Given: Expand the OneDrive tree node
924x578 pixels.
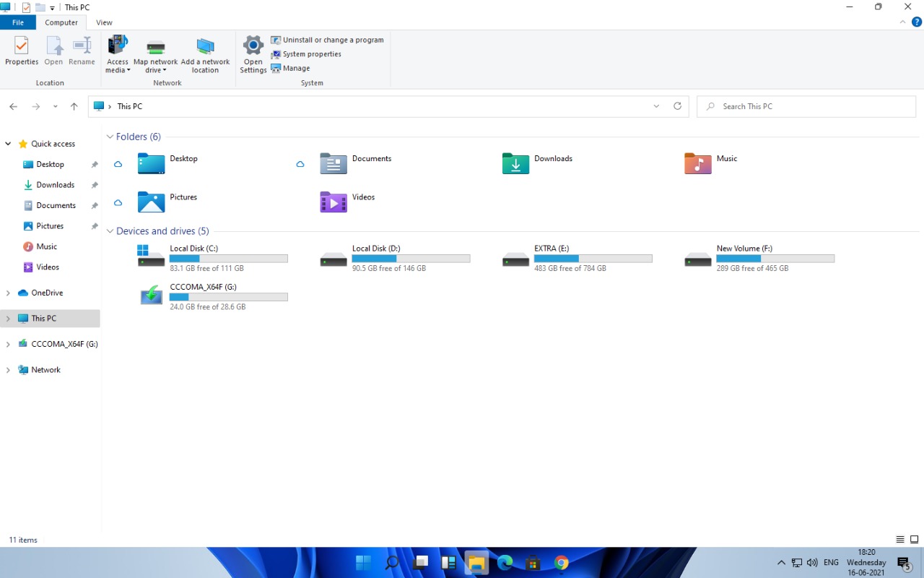Looking at the screenshot, I should pyautogui.click(x=8, y=293).
